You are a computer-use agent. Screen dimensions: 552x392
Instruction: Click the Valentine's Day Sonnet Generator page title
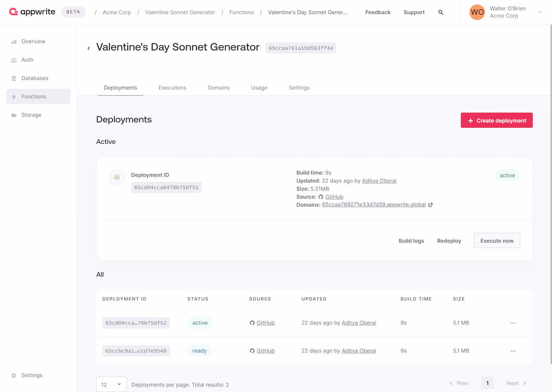click(178, 47)
